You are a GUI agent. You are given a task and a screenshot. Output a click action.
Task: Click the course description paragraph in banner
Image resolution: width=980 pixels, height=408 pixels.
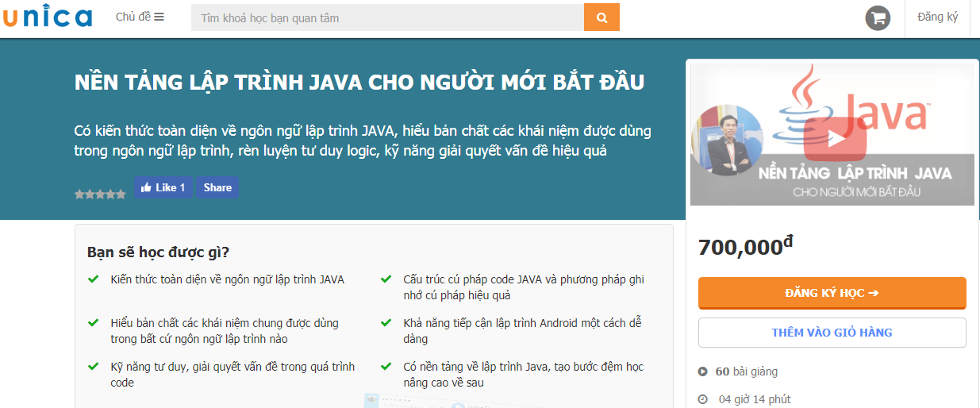click(363, 140)
